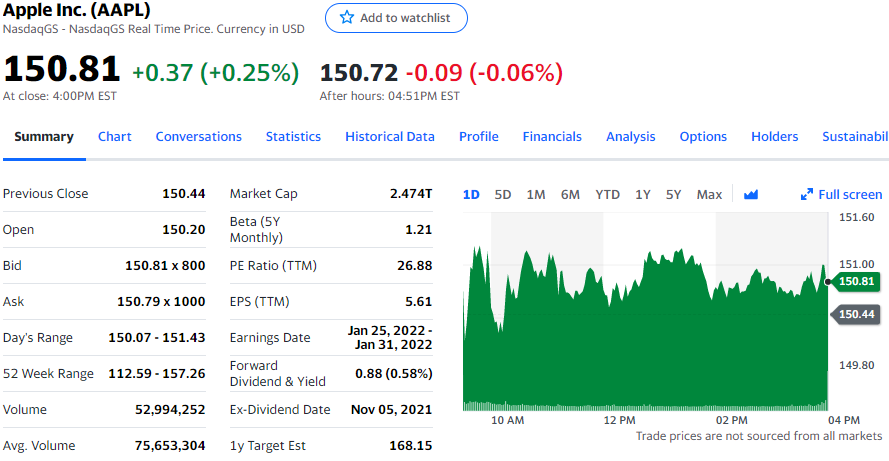Click the 12 PM chart axis label
Screen dimensions: 889x461
(619, 421)
